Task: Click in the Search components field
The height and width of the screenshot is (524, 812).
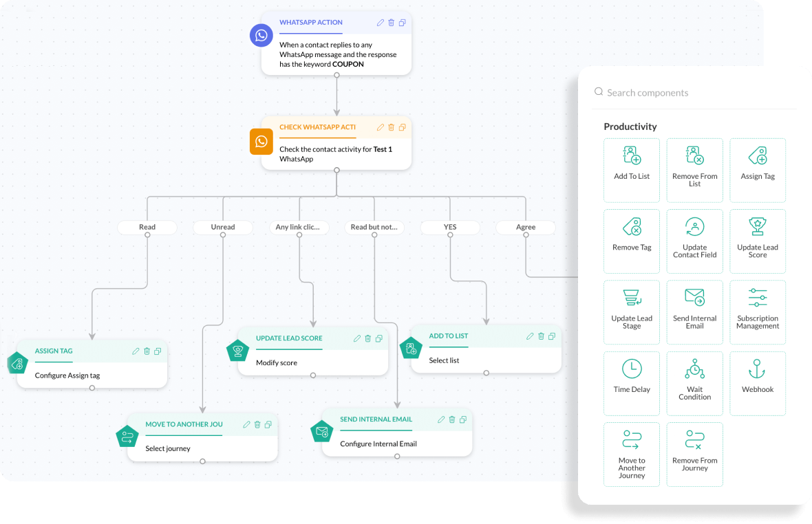Action: [x=695, y=93]
